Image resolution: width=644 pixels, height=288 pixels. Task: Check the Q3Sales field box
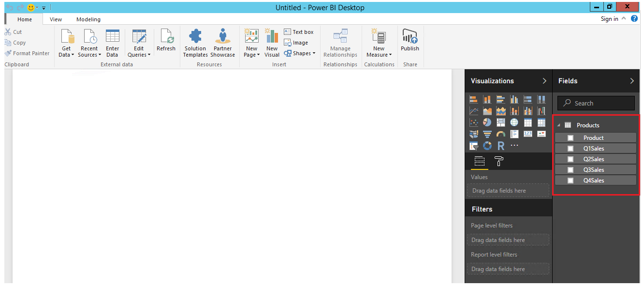click(571, 170)
